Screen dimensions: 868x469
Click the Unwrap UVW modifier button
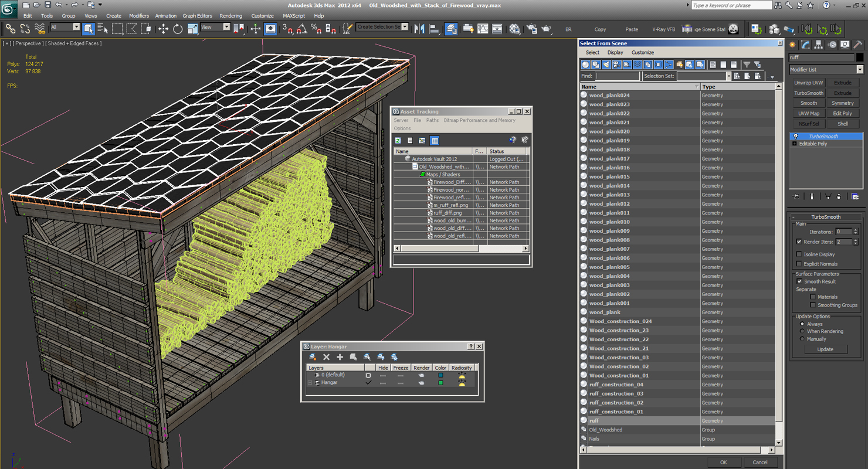(809, 83)
